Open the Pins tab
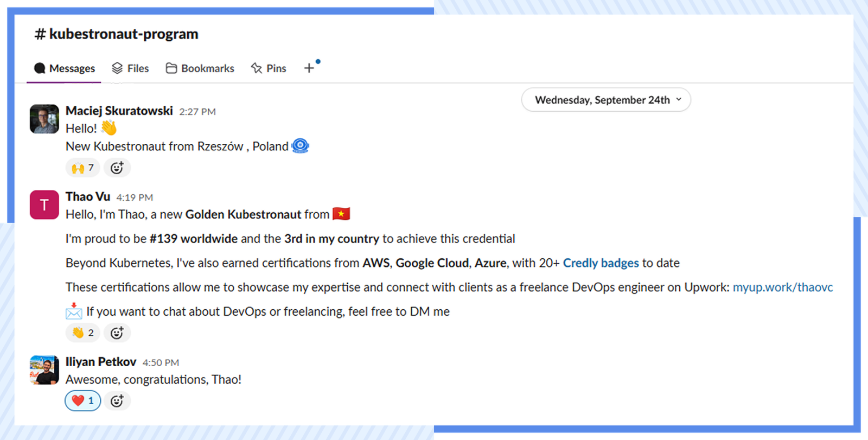This screenshot has height=440, width=868. coord(269,68)
